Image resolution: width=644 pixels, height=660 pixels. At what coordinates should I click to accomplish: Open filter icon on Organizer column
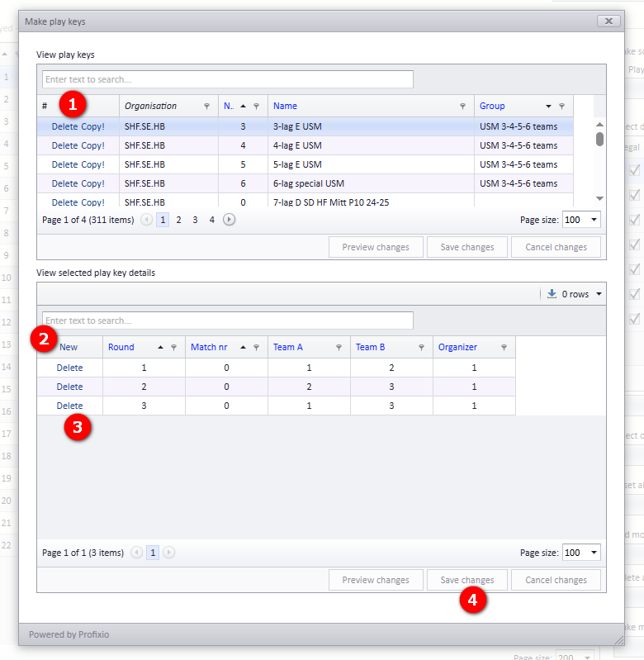click(504, 347)
